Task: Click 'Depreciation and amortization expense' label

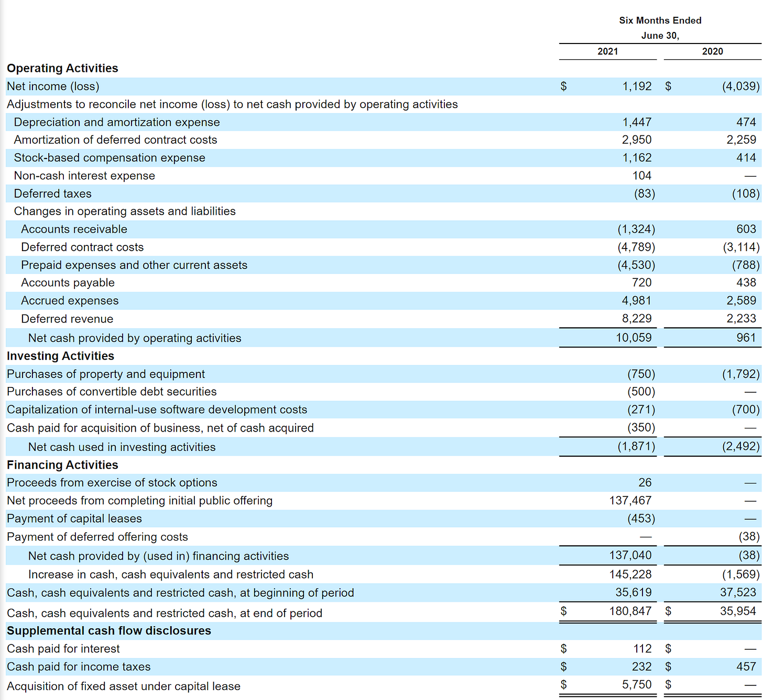Action: click(117, 122)
